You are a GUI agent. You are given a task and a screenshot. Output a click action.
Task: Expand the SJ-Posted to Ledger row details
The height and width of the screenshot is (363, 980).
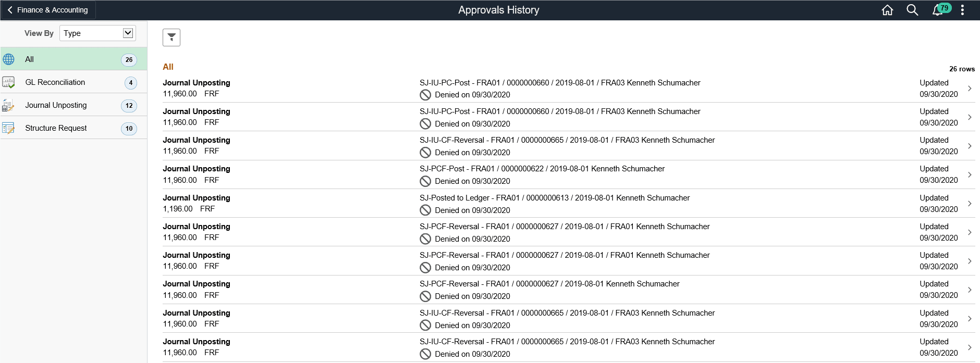[970, 203]
